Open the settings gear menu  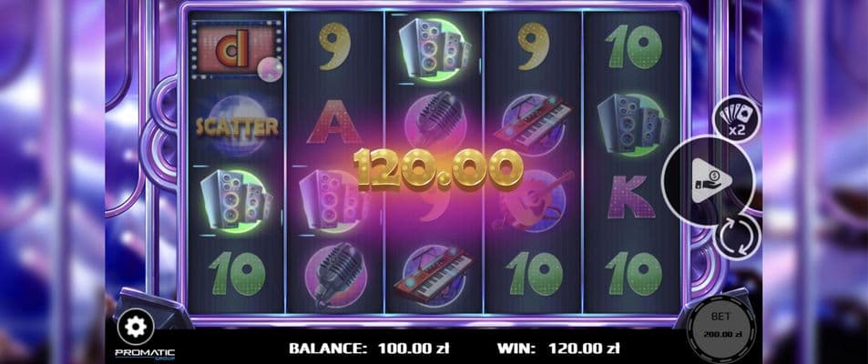[x=136, y=327]
